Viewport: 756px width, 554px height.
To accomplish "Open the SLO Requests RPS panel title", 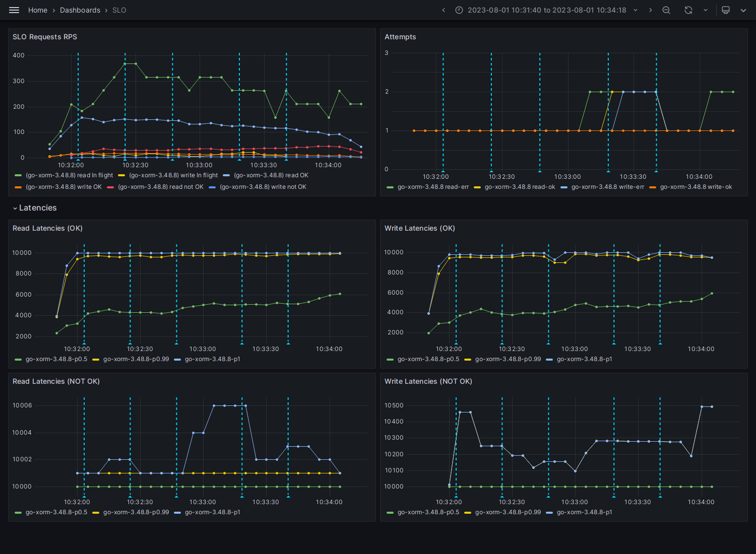I will [45, 37].
